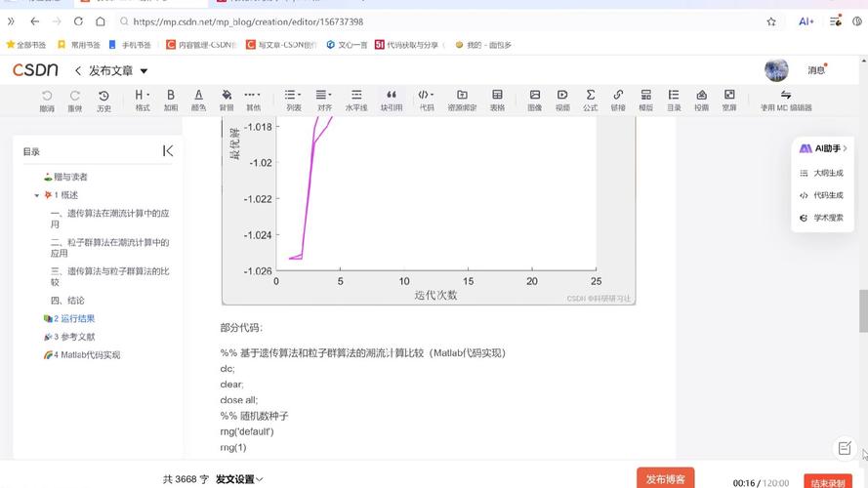Toggle wide screen (宽屏) mode
This screenshot has width=868, height=488.
pos(729,101)
